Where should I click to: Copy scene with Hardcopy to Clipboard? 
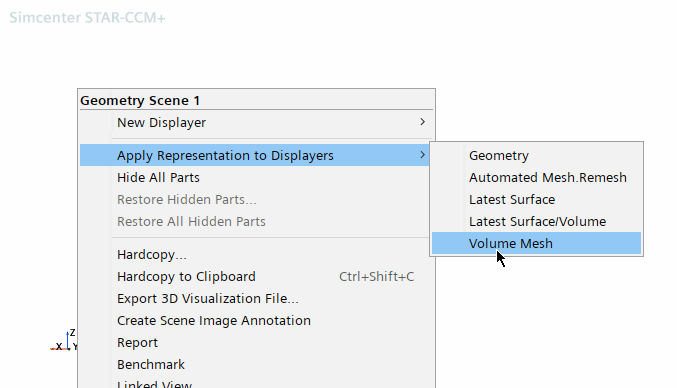(256, 277)
